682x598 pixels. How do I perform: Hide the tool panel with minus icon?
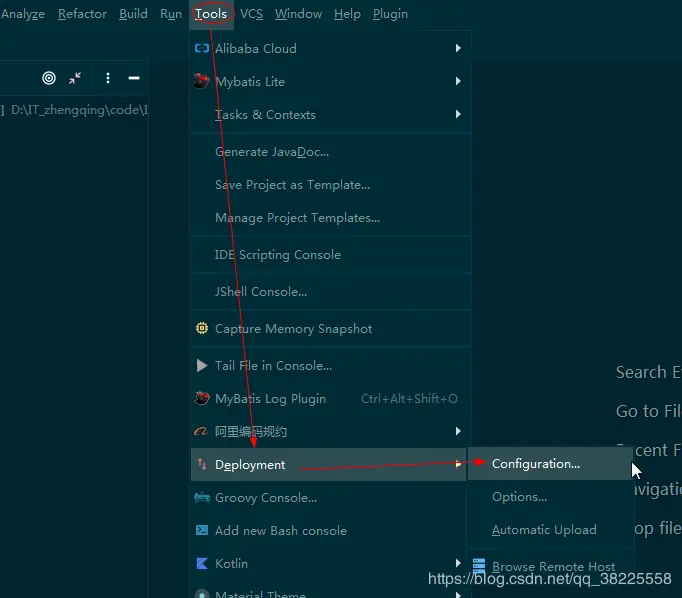tap(134, 78)
